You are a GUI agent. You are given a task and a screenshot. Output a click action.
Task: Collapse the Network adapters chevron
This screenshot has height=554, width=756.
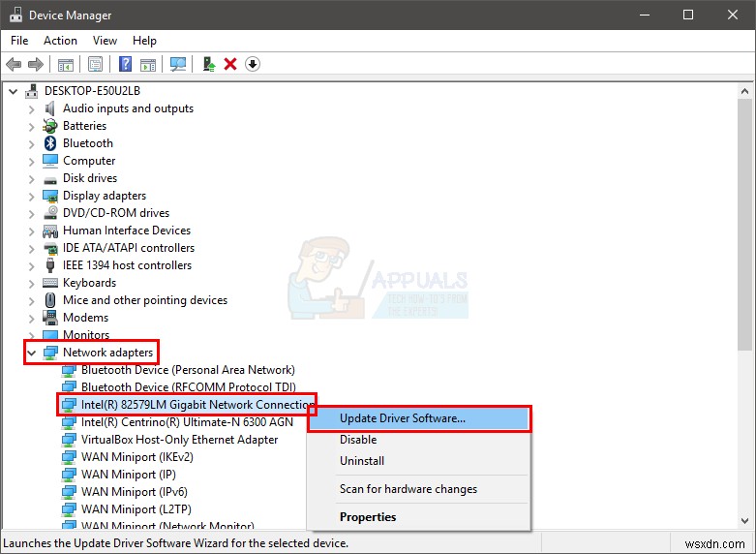(x=32, y=353)
